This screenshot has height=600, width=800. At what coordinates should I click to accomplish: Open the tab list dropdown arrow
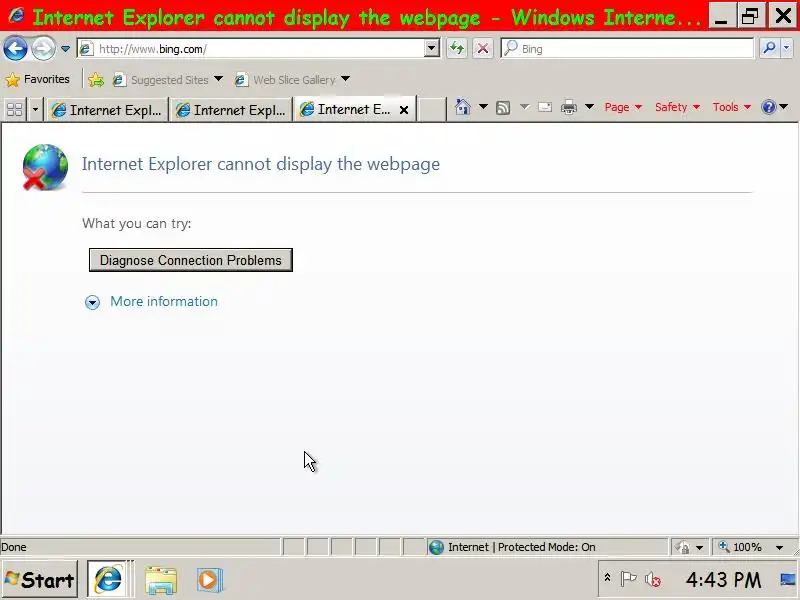35,109
